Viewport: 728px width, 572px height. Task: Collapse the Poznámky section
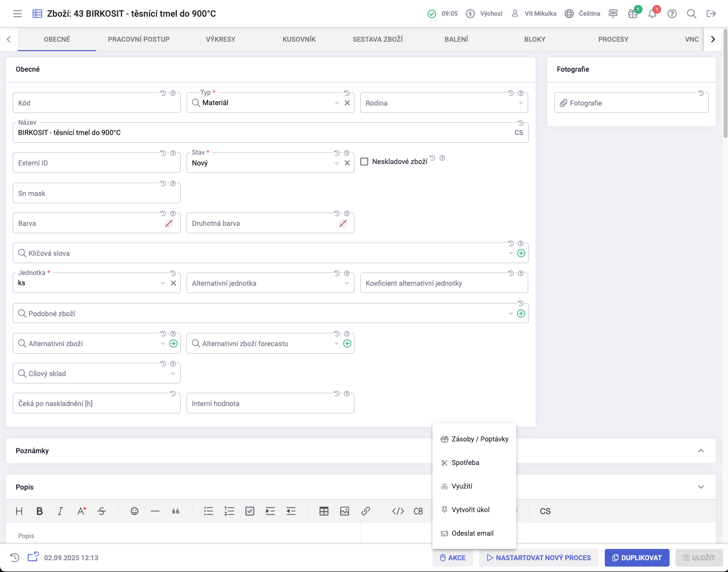point(701,451)
